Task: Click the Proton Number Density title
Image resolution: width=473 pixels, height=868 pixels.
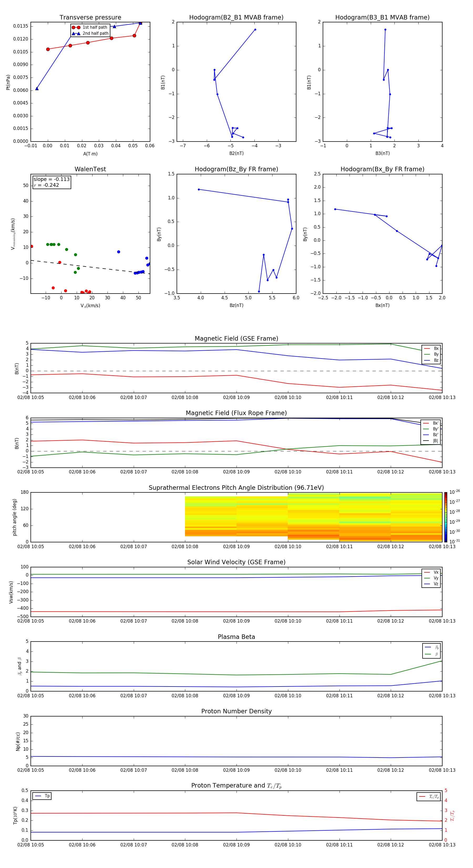Action: [236, 711]
